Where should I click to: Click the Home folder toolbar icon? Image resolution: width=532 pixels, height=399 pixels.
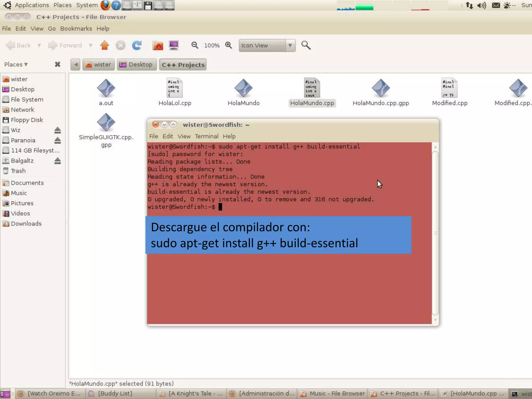pos(158,45)
